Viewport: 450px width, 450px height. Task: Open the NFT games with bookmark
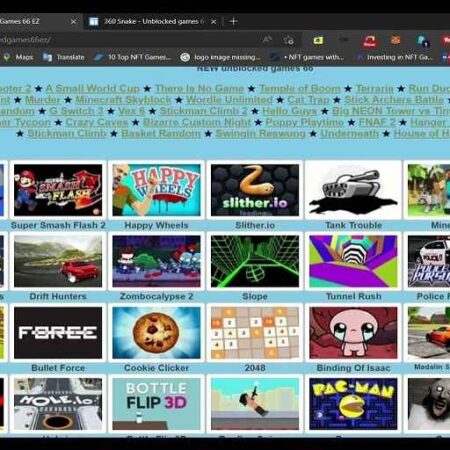click(307, 57)
